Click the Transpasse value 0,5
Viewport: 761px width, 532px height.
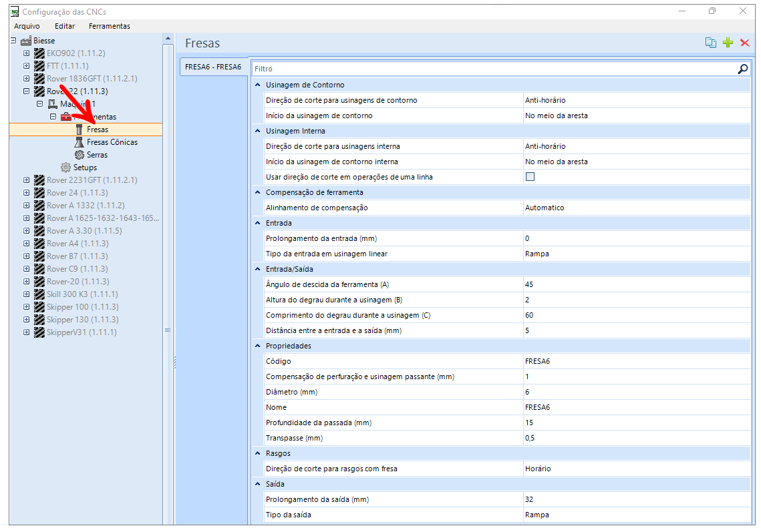[637, 438]
